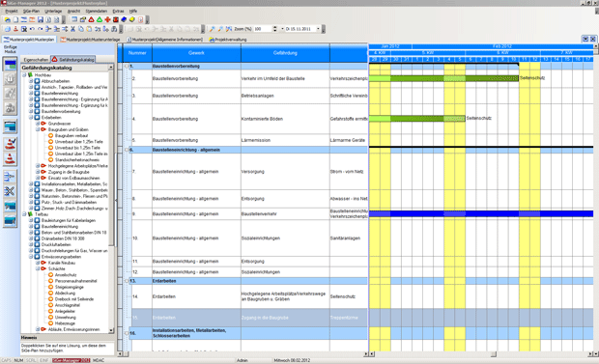Viewport: 599px width, 364px height.
Task: Click the zoom percentage field showing 100
Action: (263, 29)
